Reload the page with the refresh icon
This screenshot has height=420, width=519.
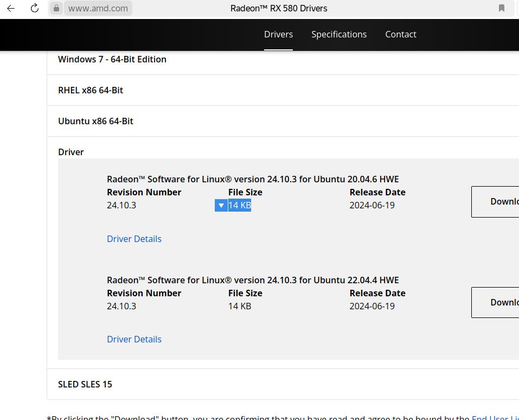[35, 8]
